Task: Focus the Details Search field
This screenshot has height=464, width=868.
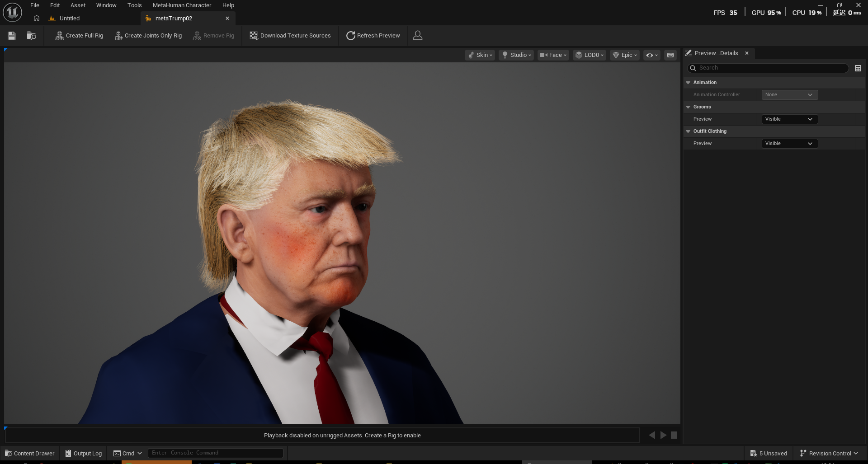Action: (x=768, y=68)
